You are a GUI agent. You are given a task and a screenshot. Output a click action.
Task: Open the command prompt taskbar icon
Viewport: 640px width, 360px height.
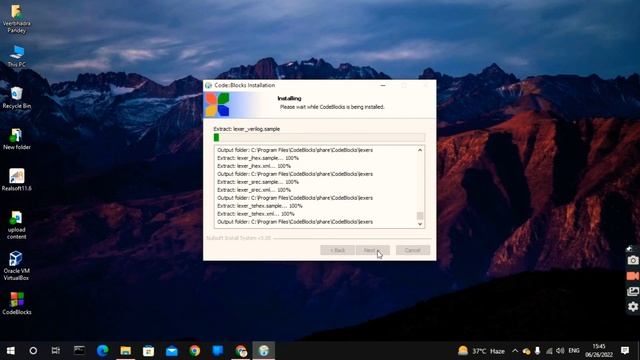(79, 351)
